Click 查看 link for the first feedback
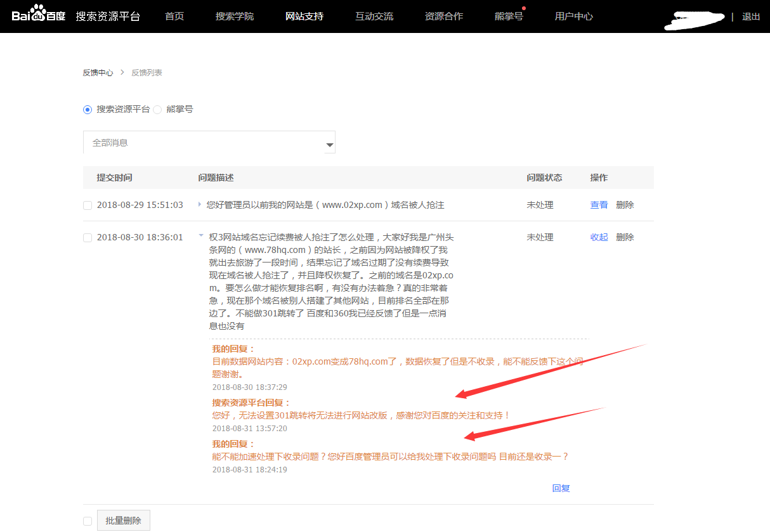The image size is (770, 532). [599, 205]
